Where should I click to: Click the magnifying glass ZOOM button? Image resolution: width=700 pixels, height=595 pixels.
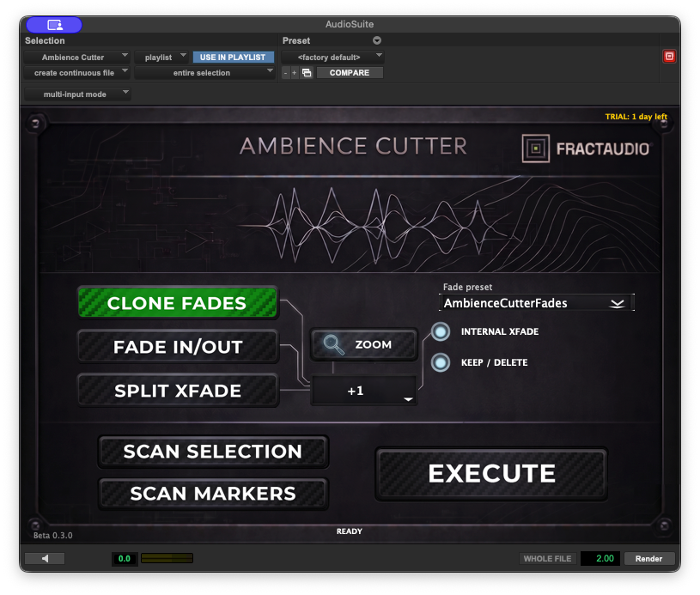(x=364, y=344)
